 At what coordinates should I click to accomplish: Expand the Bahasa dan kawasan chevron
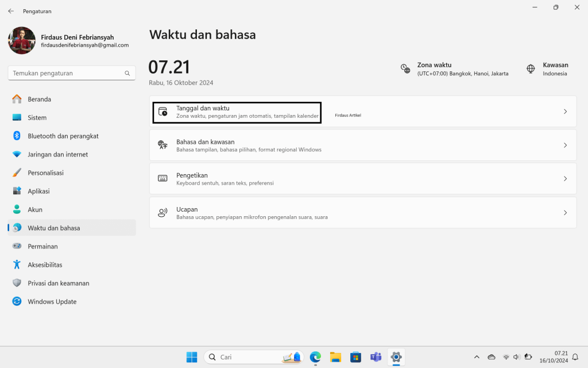[x=565, y=145]
